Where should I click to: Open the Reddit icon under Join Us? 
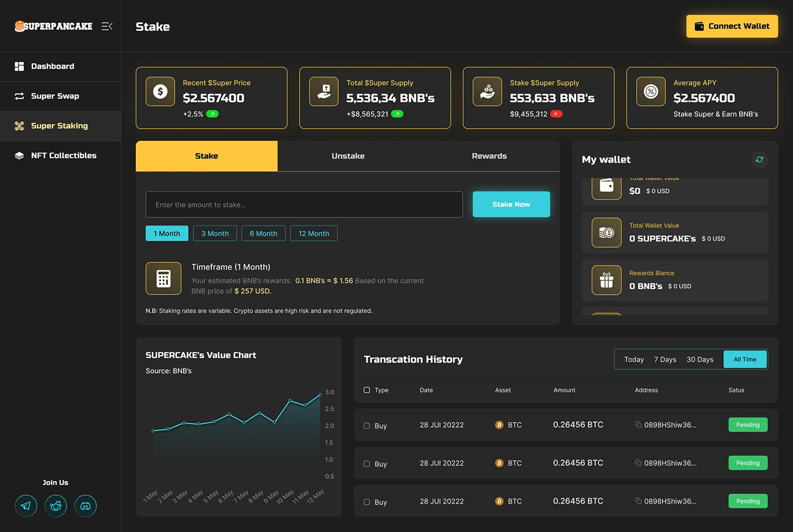pos(56,506)
